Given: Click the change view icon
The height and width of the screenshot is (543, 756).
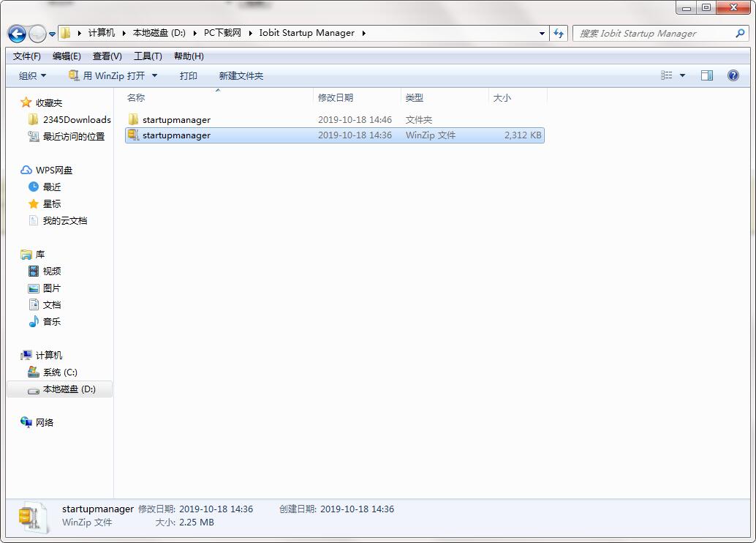Looking at the screenshot, I should (666, 75).
